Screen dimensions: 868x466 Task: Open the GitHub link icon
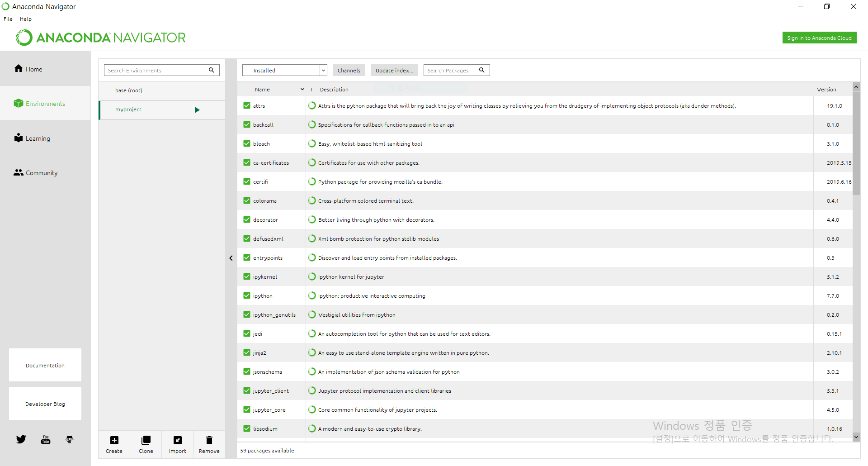click(x=70, y=439)
